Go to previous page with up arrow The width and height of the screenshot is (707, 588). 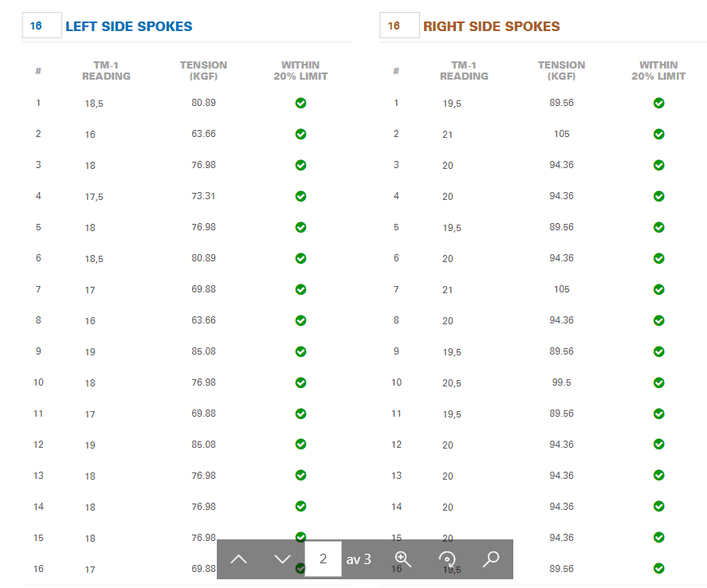click(238, 559)
